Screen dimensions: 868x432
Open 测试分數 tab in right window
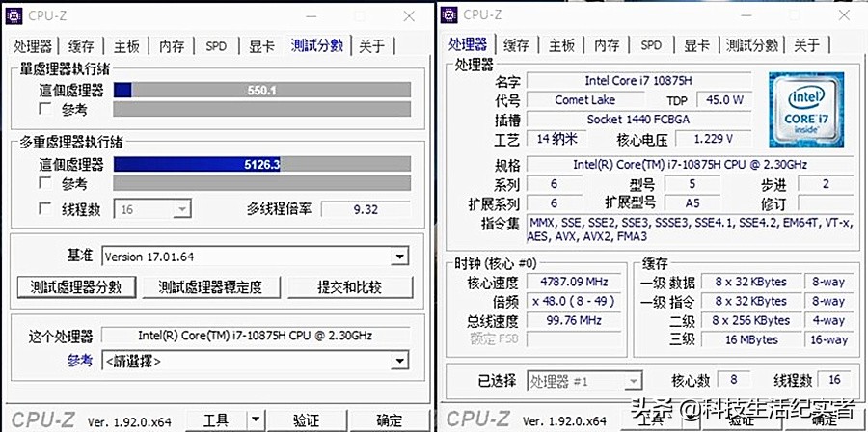point(752,44)
